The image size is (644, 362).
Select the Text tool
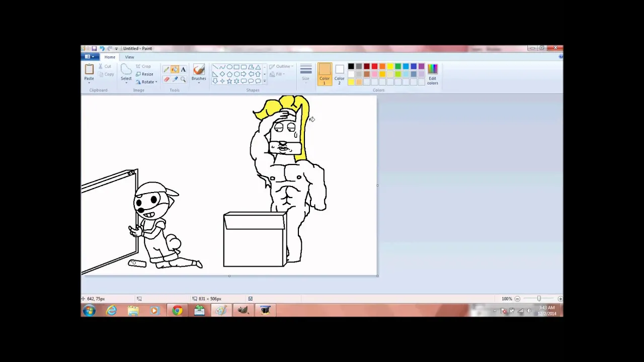click(x=183, y=69)
